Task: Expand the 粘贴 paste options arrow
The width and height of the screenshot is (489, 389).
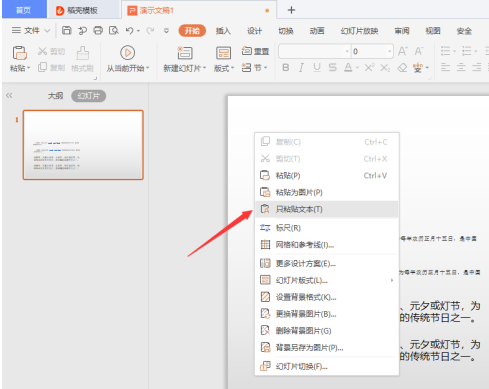Action: click(x=29, y=68)
